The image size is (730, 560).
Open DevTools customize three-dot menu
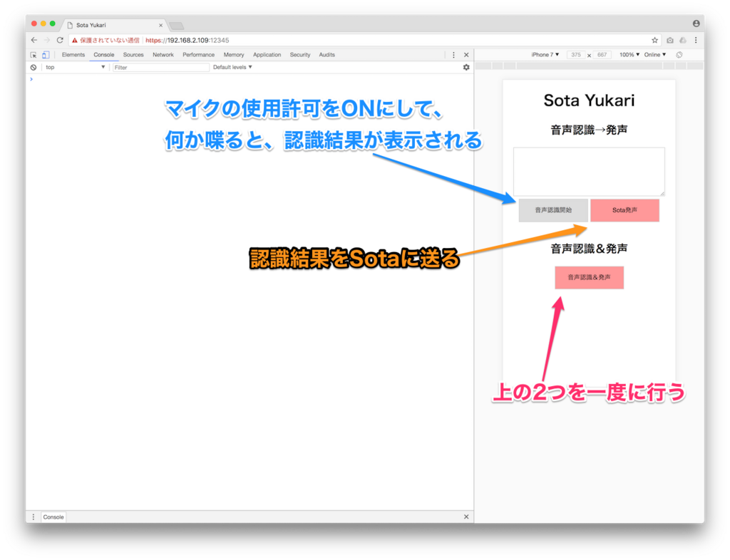[x=453, y=55]
